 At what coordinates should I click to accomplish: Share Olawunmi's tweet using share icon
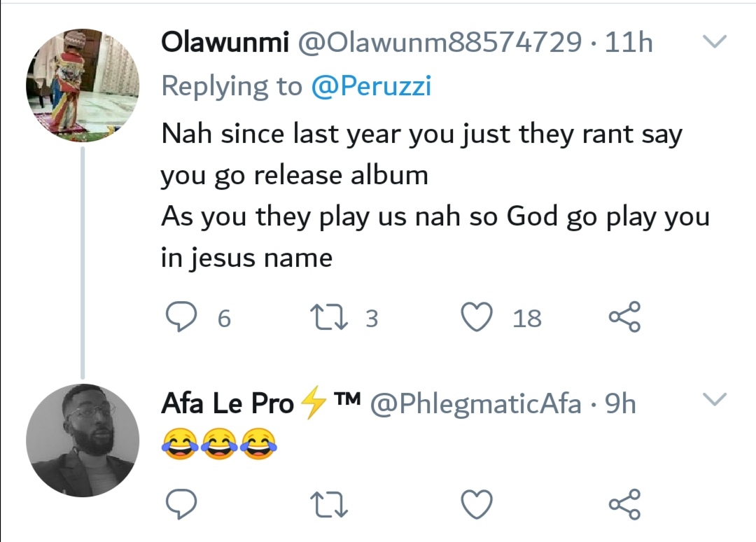pyautogui.click(x=624, y=318)
